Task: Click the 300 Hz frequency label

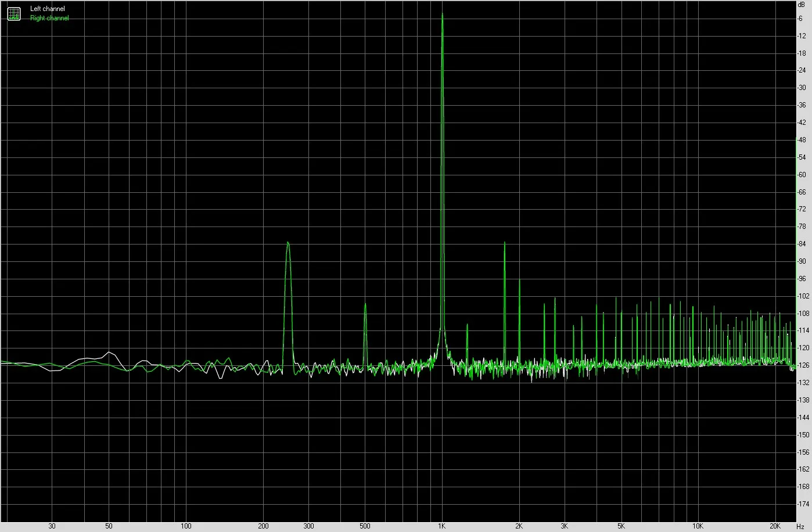Action: click(x=308, y=526)
